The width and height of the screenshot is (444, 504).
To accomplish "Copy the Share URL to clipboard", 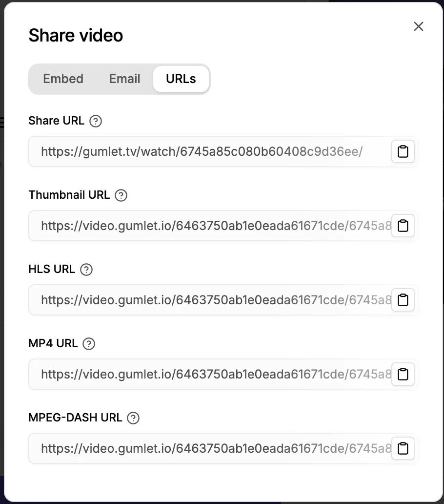I will (x=403, y=151).
